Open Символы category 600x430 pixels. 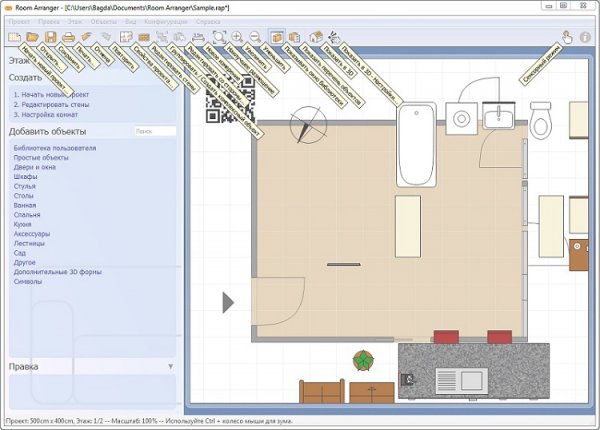tap(28, 282)
